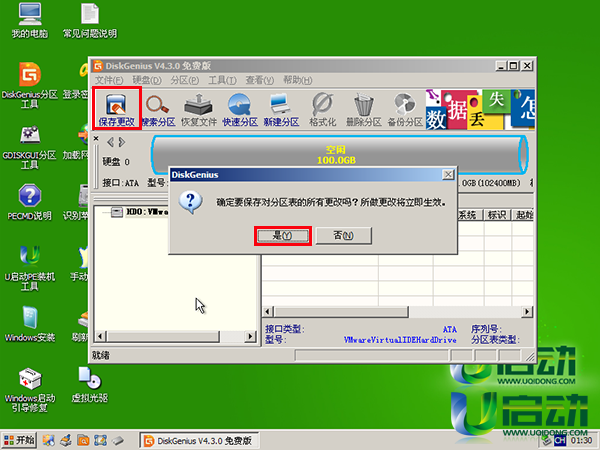
Task: Open 虚拟光驱 virtual drive icon
Action: coord(90,385)
